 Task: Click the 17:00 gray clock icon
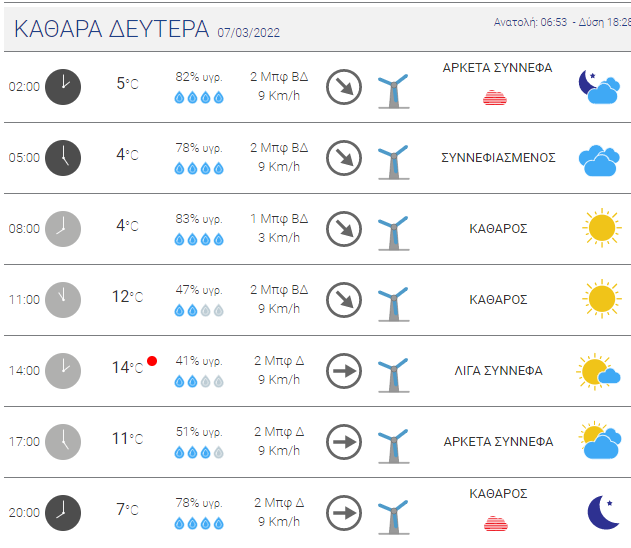pyautogui.click(x=63, y=442)
